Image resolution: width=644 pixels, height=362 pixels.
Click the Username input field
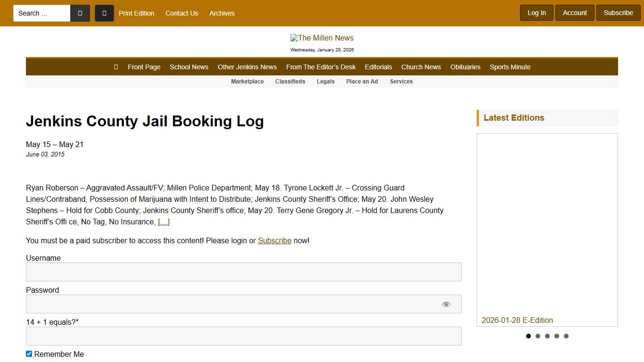click(243, 272)
